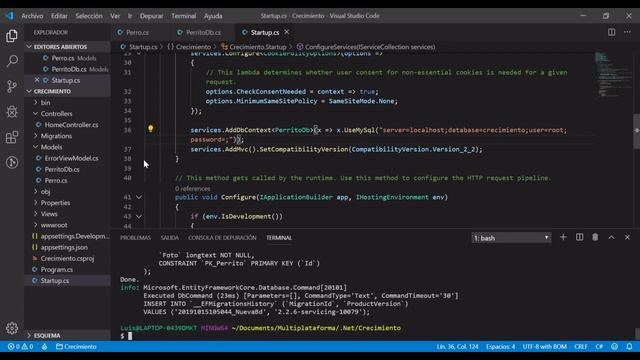Screen dimensions: 640x360
Task: Expand the Esquema section
Action: 47,336
